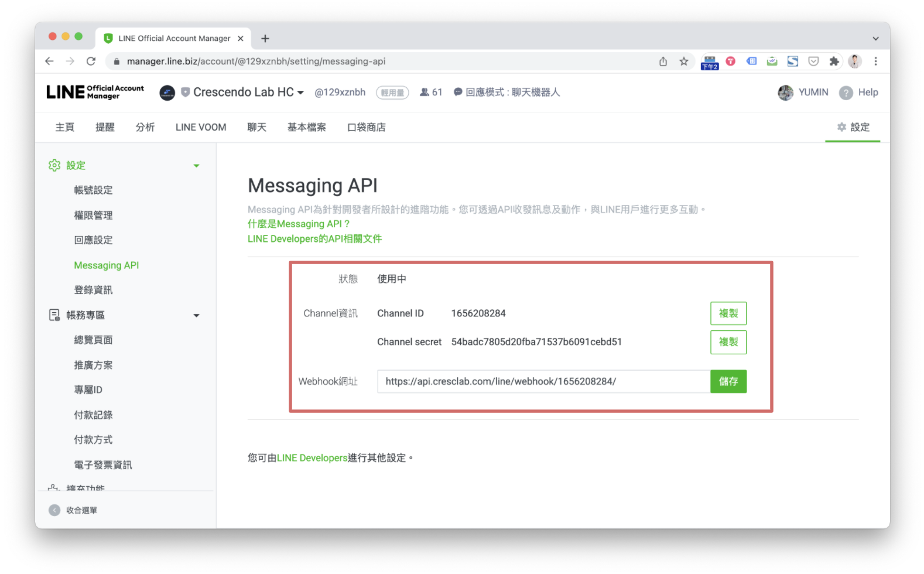924x574 pixels.
Task: Open the browser extensions puzzle icon
Action: pos(834,61)
